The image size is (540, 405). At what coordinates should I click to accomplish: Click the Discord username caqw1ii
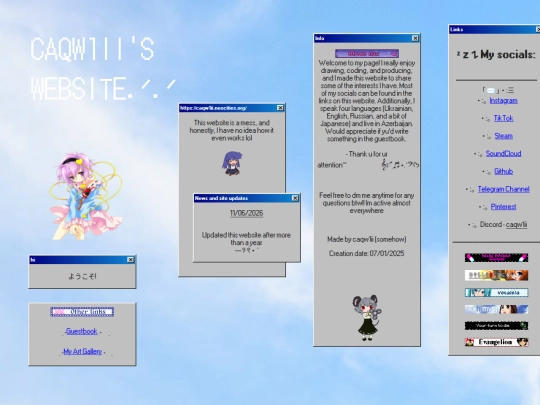pyautogui.click(x=517, y=225)
